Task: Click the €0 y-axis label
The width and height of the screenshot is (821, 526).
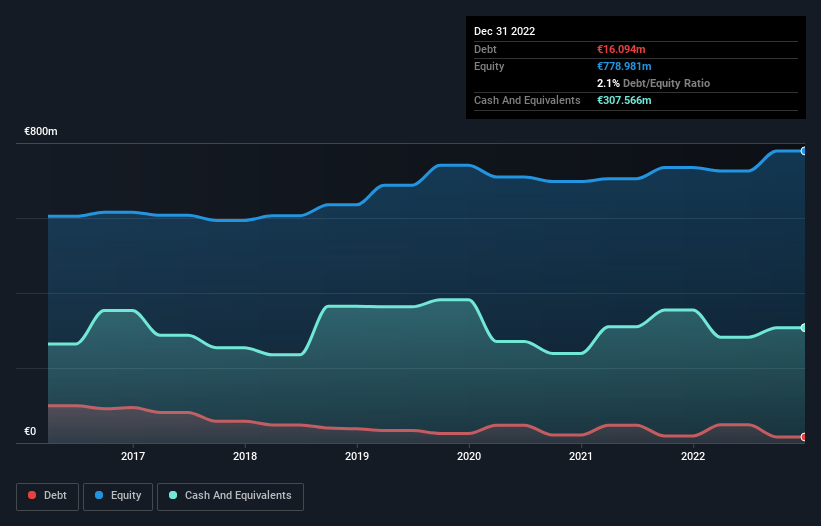Action: click(30, 432)
